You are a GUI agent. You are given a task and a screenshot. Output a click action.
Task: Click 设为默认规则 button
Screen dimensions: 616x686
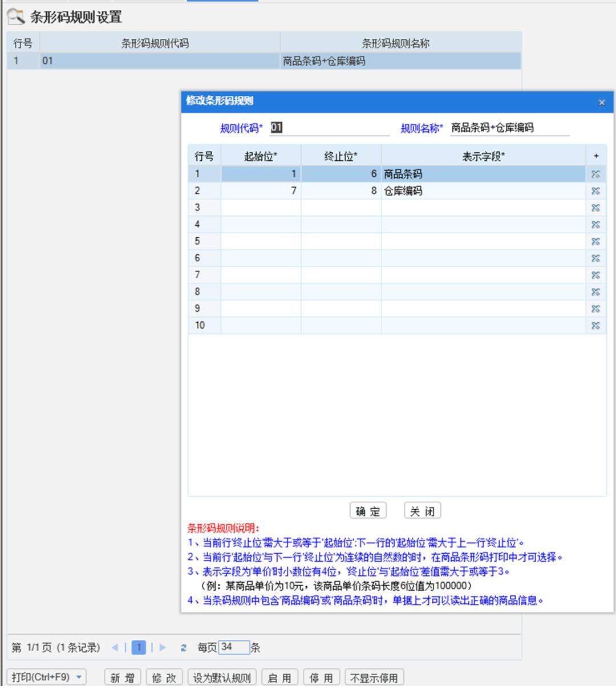(x=222, y=677)
